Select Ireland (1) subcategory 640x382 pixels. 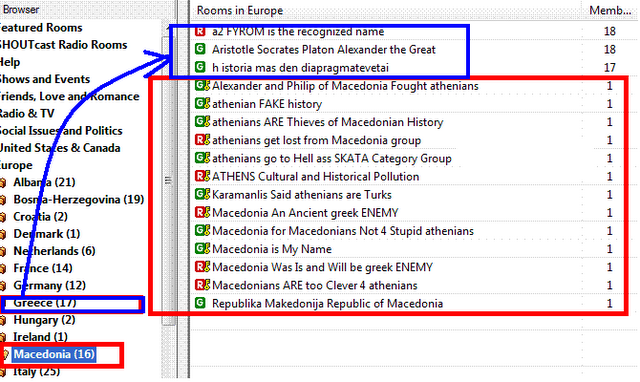(40, 337)
